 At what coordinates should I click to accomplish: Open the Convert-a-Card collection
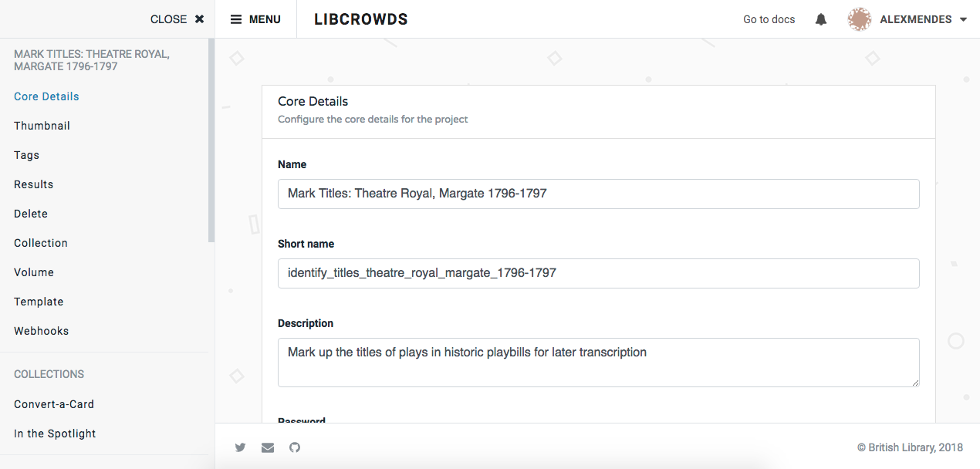click(x=53, y=403)
